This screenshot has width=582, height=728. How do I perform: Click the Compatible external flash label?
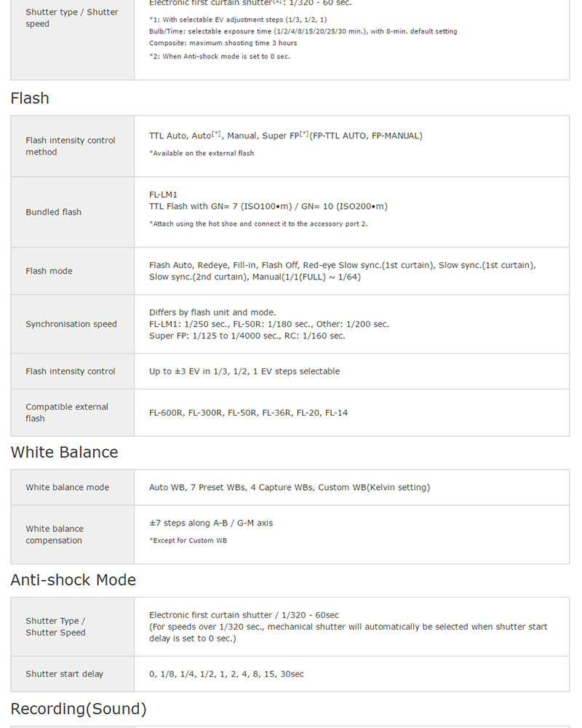67,413
